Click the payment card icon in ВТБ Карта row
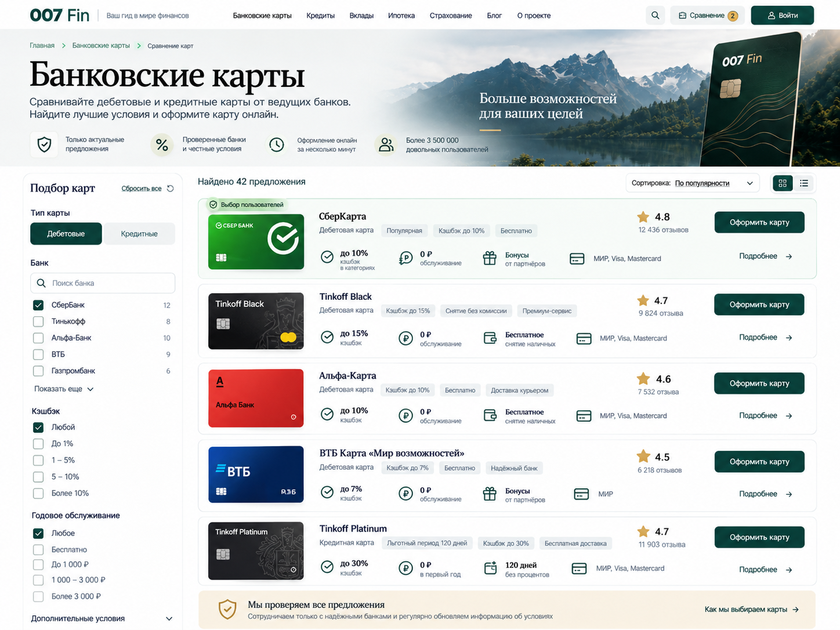 point(581,494)
